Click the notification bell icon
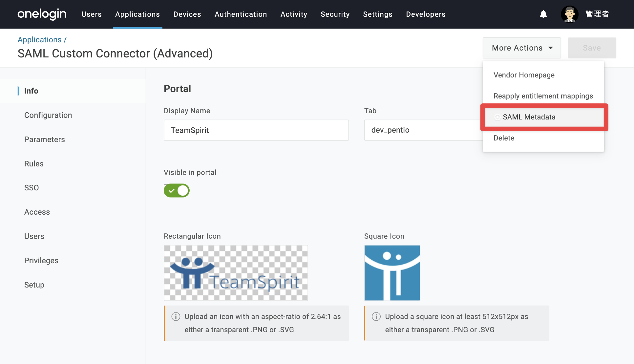The height and width of the screenshot is (364, 634). click(543, 14)
